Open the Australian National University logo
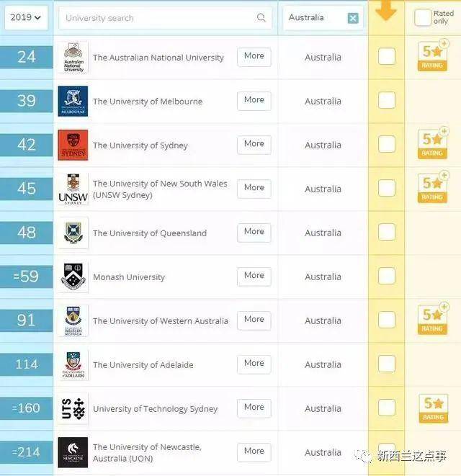 coord(73,58)
